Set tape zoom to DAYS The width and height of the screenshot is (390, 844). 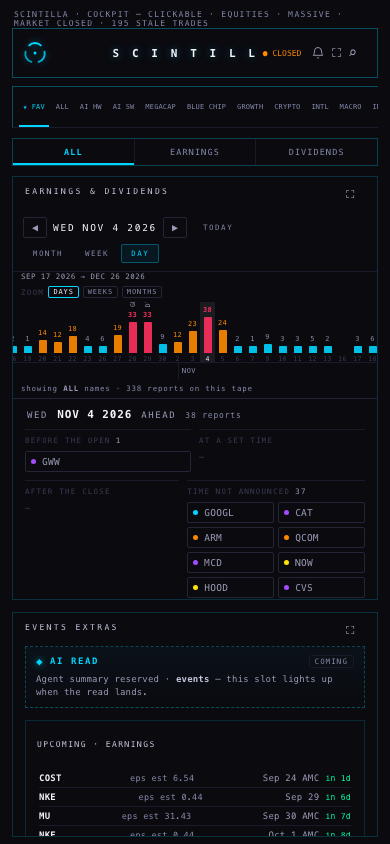pos(63,292)
